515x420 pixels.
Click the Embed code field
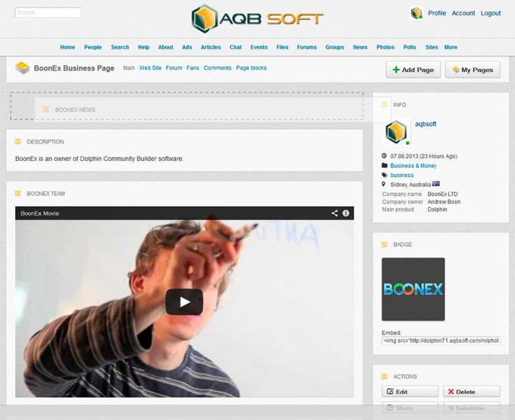point(441,341)
